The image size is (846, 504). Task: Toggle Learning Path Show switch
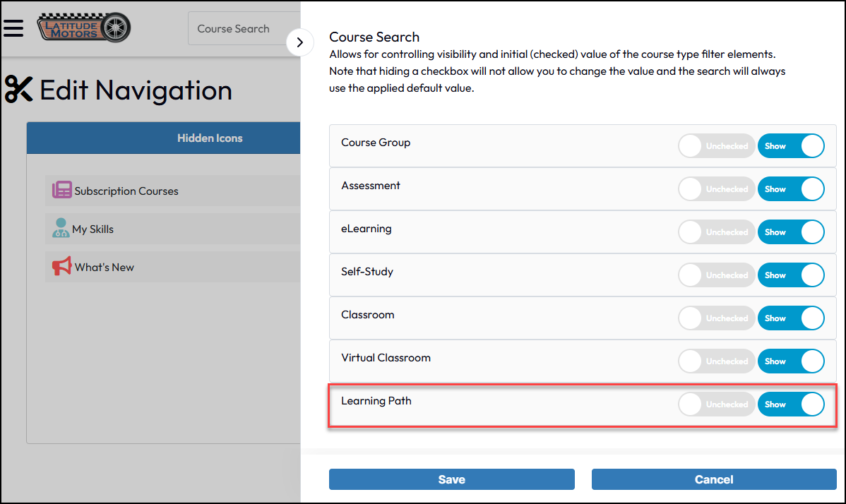click(790, 404)
